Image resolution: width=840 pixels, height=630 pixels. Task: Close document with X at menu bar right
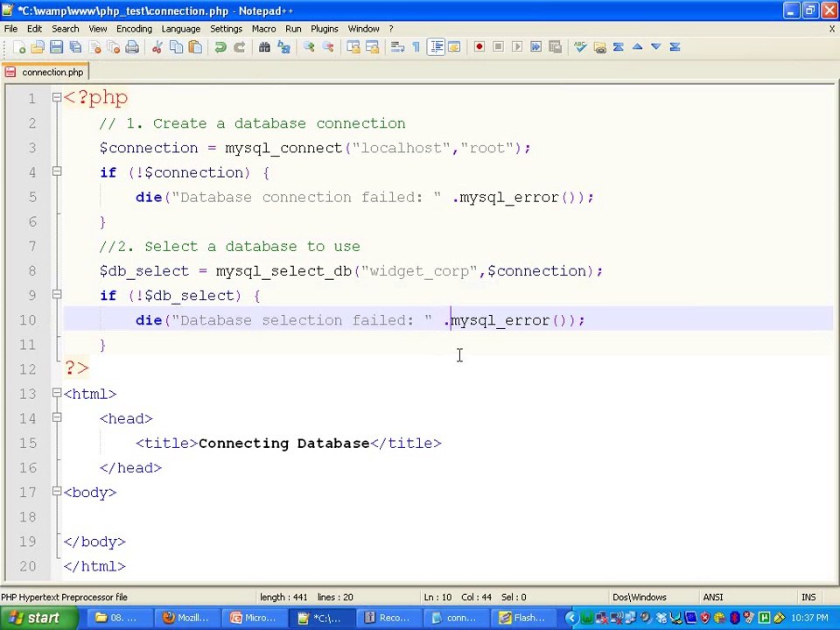[831, 29]
